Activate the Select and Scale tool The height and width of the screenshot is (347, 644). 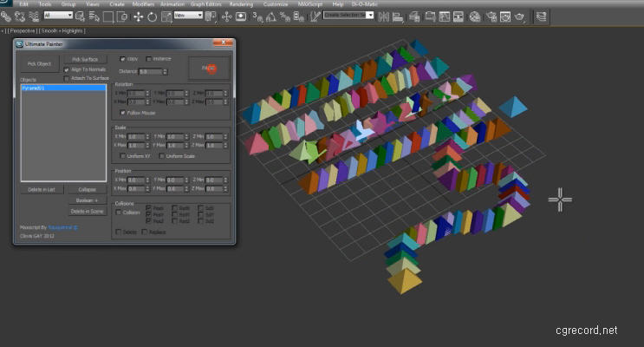[166, 16]
